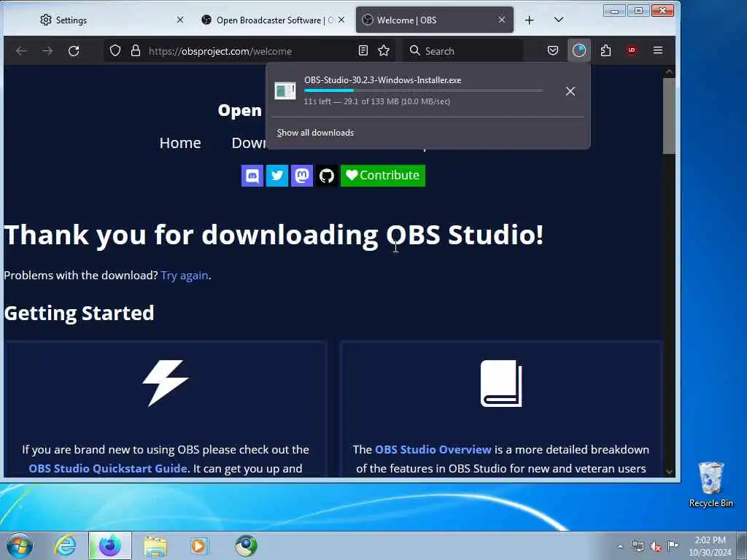This screenshot has height=560, width=747.
Task: Open the OBS Studio Quickstart Guide link
Action: [108, 468]
